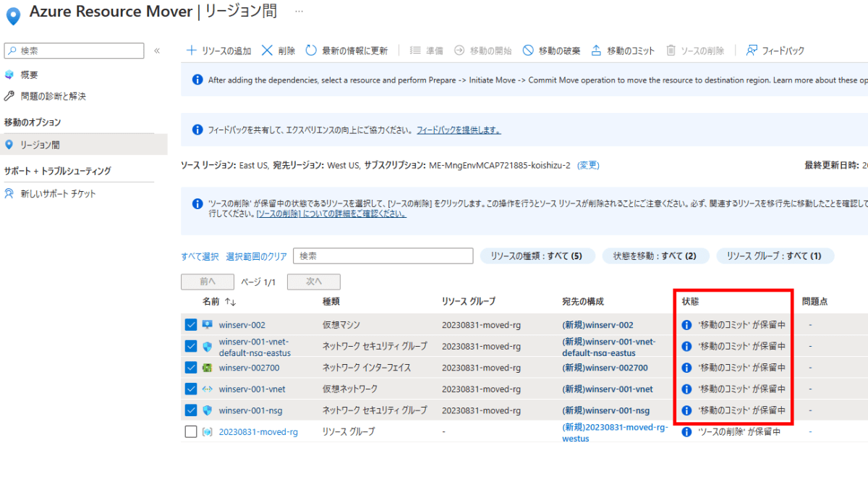
Task: Click 削除 in the toolbar
Action: coord(278,51)
